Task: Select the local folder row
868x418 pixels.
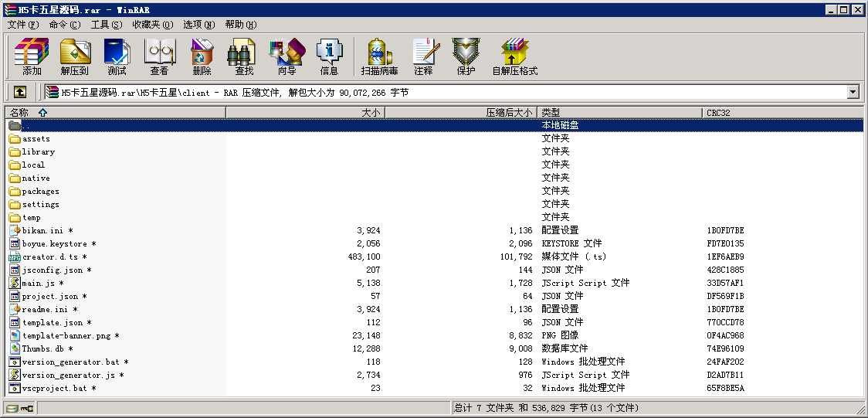Action: (434, 165)
